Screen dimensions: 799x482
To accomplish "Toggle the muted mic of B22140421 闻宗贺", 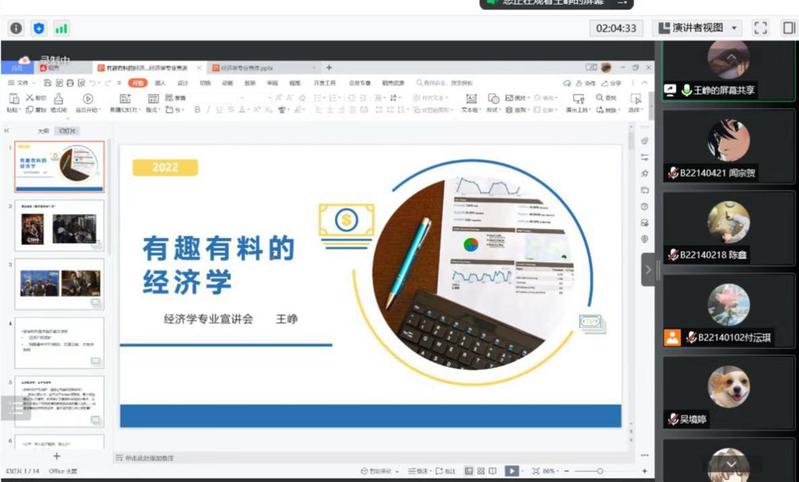I will coord(674,172).
